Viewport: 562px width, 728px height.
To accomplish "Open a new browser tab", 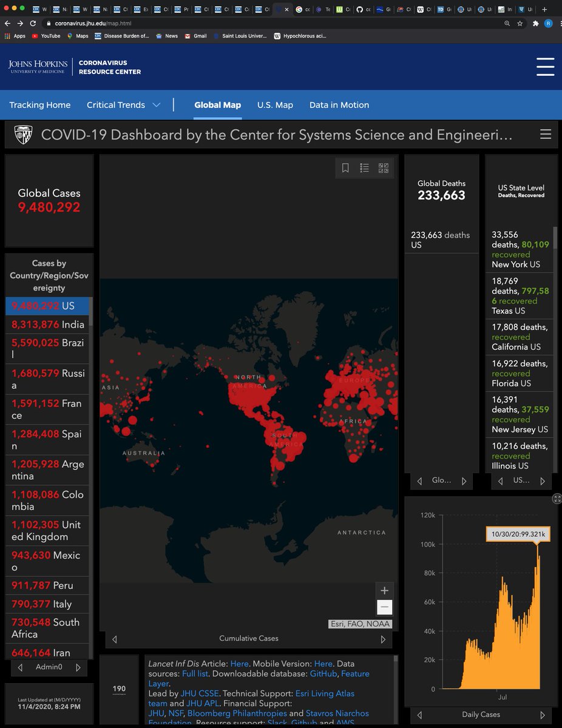I will click(544, 10).
